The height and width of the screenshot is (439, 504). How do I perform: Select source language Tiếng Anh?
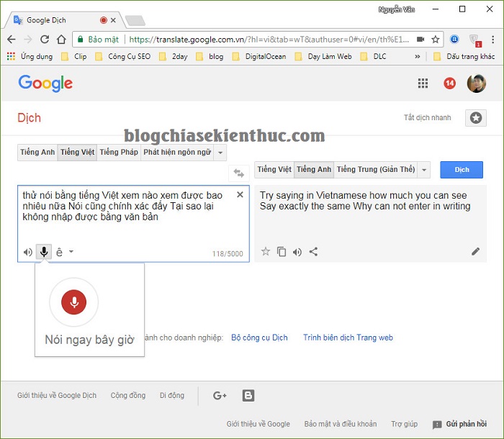point(37,152)
